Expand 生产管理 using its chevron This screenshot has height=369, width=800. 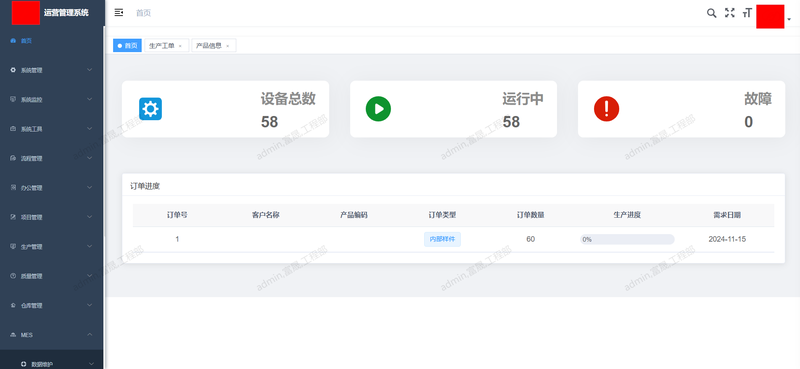coord(90,247)
